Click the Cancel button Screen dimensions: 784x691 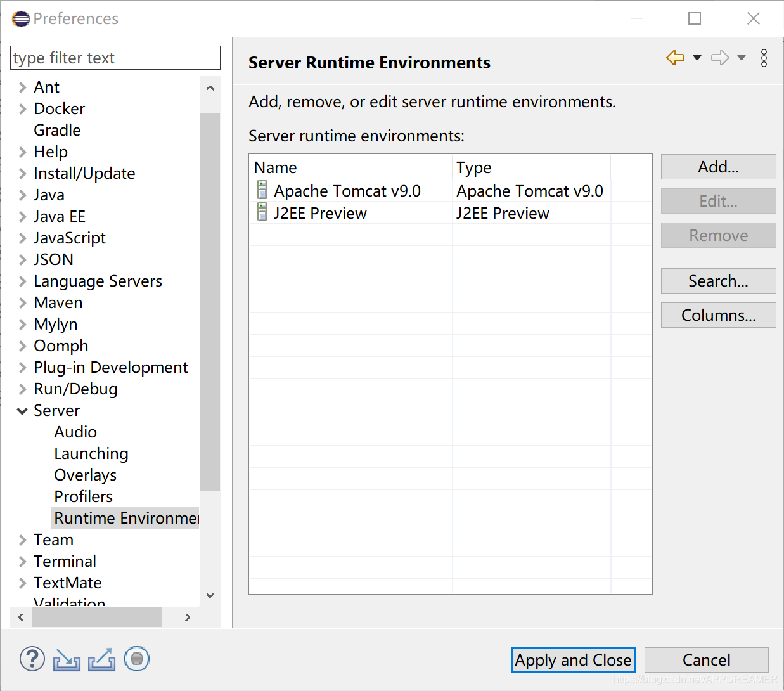[706, 660]
